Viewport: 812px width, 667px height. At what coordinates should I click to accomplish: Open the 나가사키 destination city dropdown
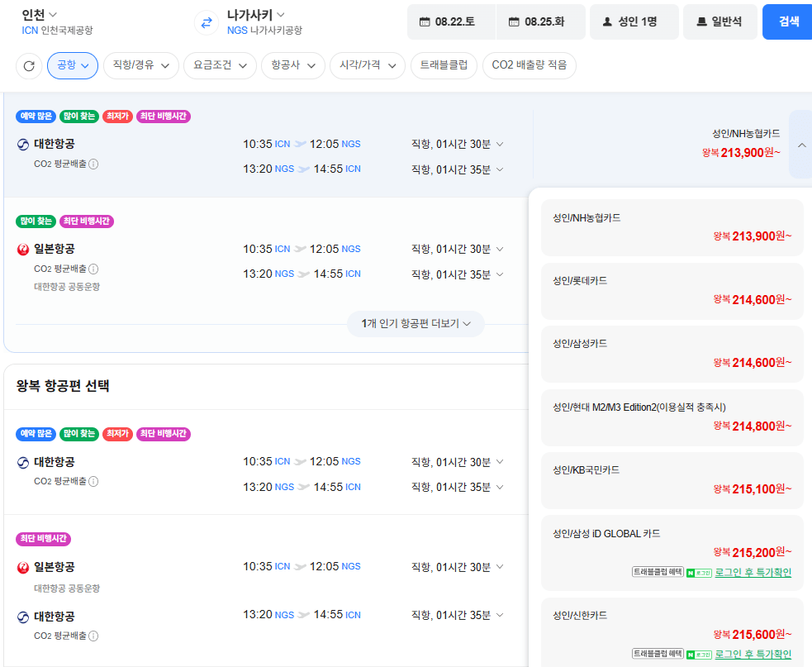click(x=256, y=15)
